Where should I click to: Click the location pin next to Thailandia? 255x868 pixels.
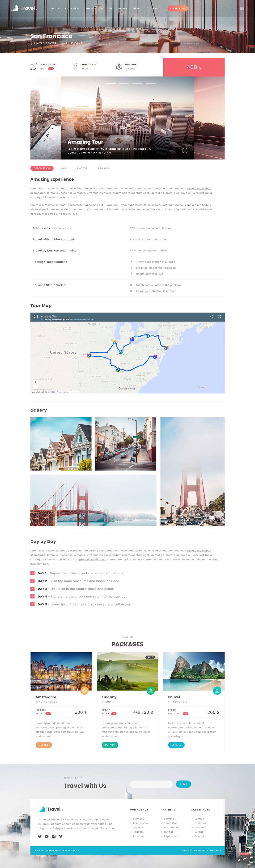pos(170,702)
